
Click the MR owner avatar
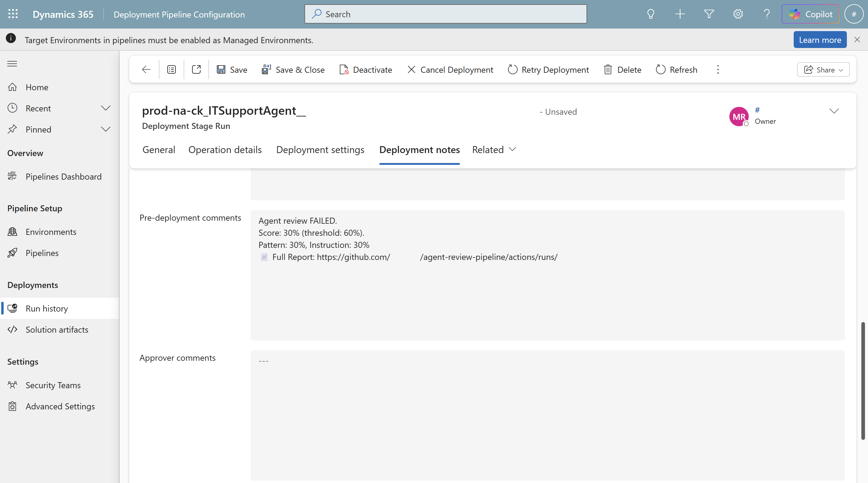pos(739,117)
